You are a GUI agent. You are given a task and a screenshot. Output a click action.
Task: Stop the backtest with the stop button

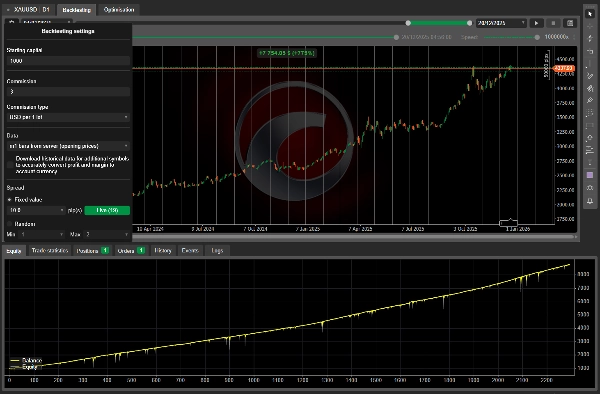click(553, 23)
